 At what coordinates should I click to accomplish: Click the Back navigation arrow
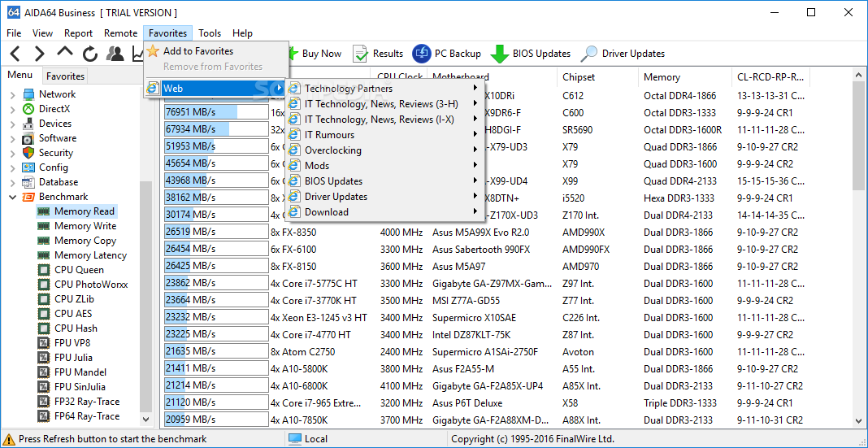tap(15, 54)
